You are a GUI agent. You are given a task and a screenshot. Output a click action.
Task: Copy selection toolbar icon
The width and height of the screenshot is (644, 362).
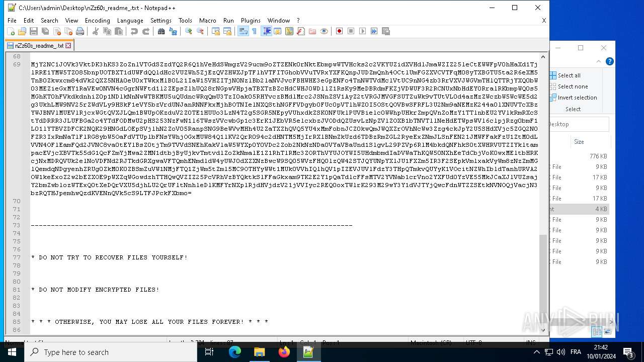pyautogui.click(x=107, y=31)
